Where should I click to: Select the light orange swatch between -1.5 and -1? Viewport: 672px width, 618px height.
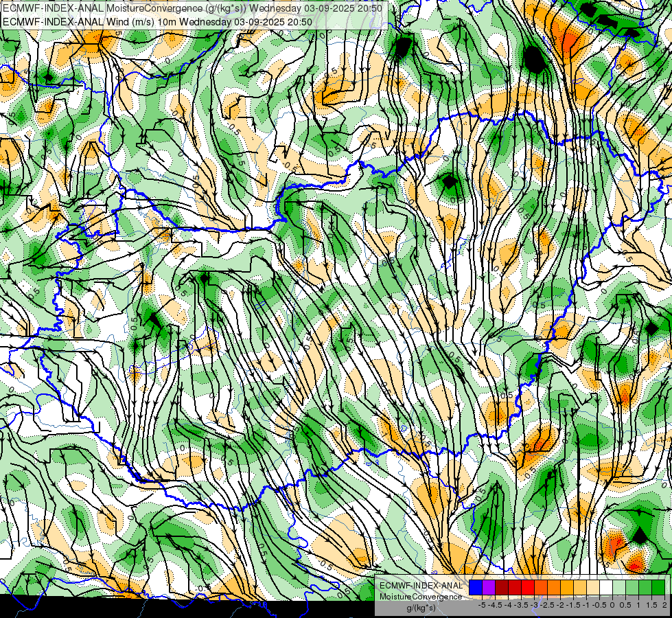pos(580,587)
